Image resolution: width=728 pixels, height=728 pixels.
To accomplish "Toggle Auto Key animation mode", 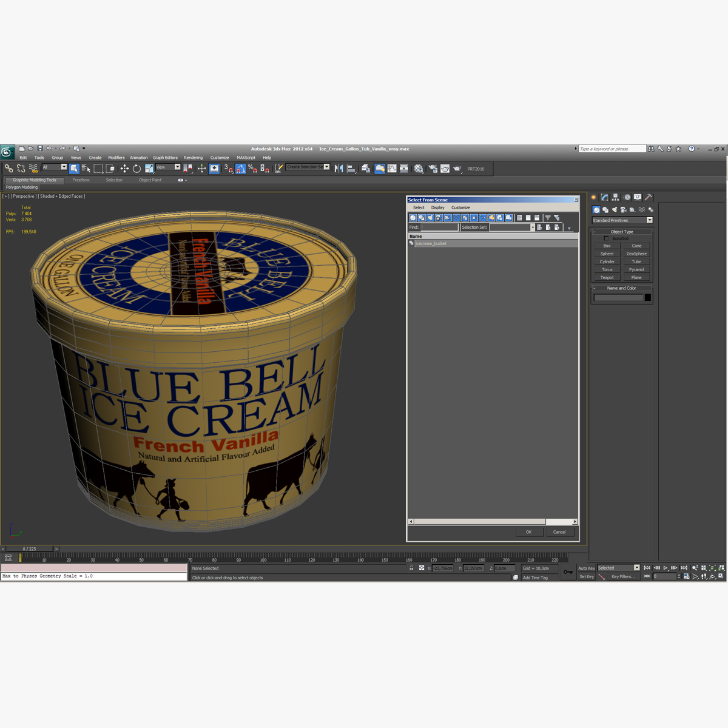I will 586,568.
